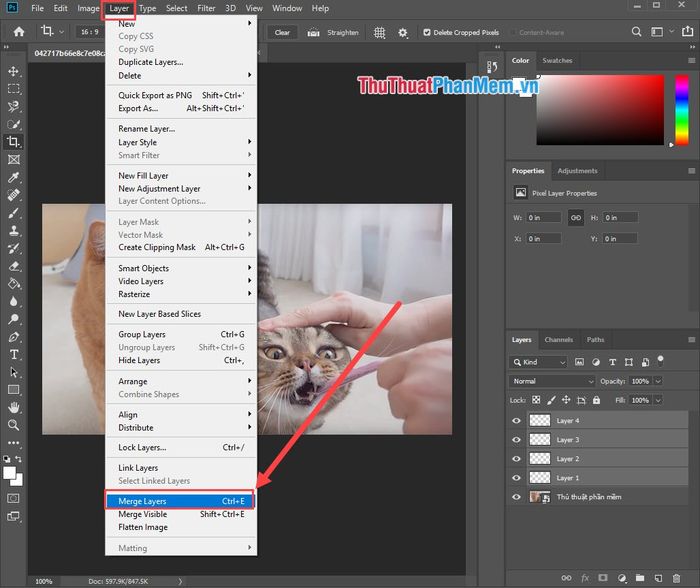Select the Pen tool
The image size is (700, 588).
[x=13, y=337]
